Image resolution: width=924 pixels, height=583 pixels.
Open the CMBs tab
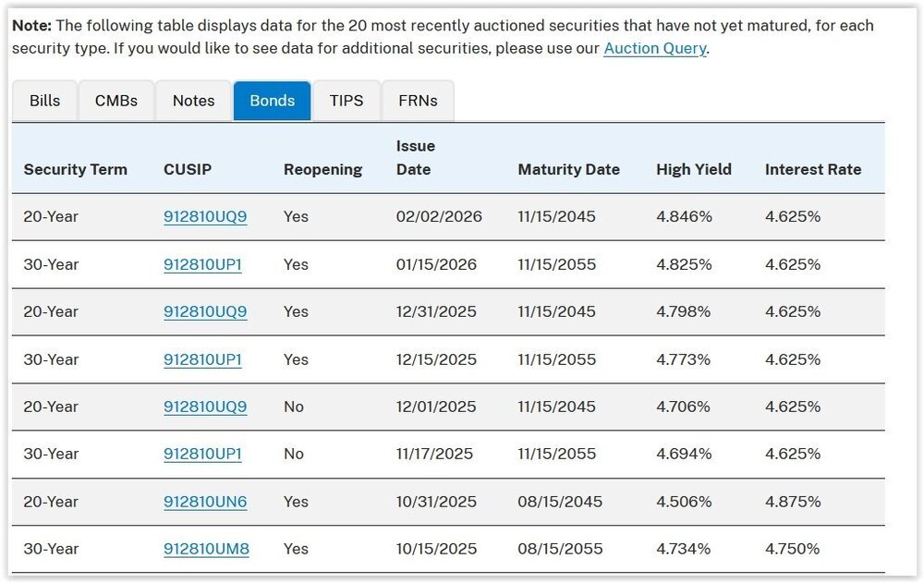point(116,101)
